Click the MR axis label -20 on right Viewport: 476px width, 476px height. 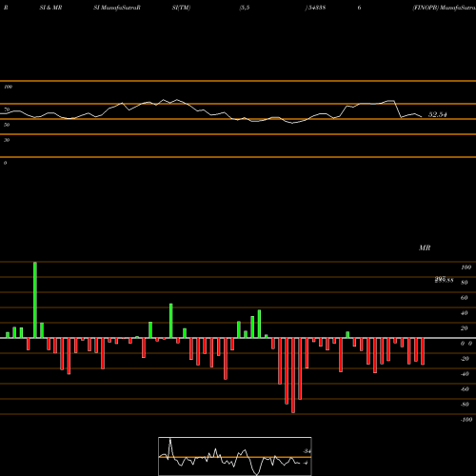(x=465, y=359)
